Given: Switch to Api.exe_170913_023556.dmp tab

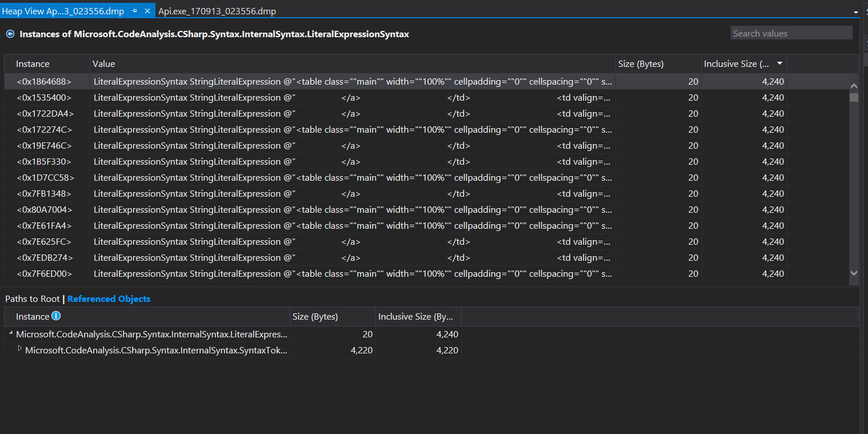Looking at the screenshot, I should [217, 11].
